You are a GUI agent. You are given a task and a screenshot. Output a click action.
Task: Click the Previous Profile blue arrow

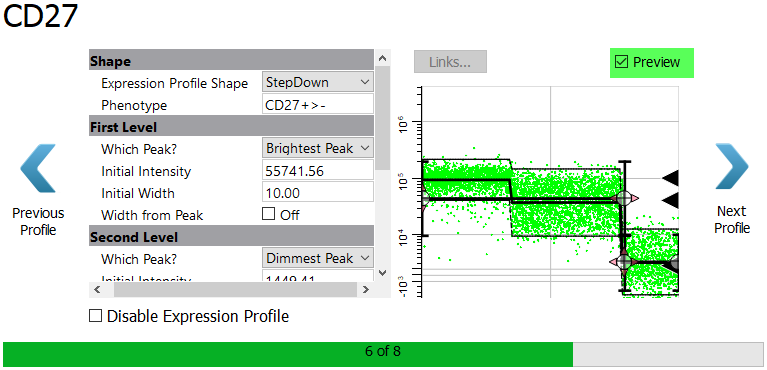point(38,168)
